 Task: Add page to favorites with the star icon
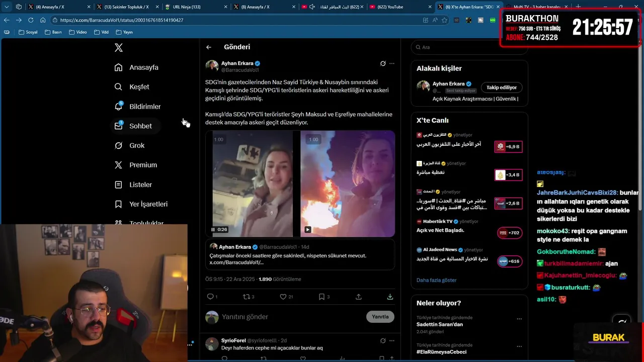444,20
